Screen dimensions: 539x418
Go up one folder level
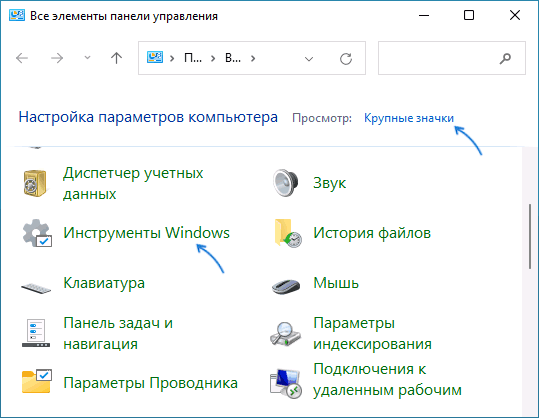pyautogui.click(x=117, y=58)
